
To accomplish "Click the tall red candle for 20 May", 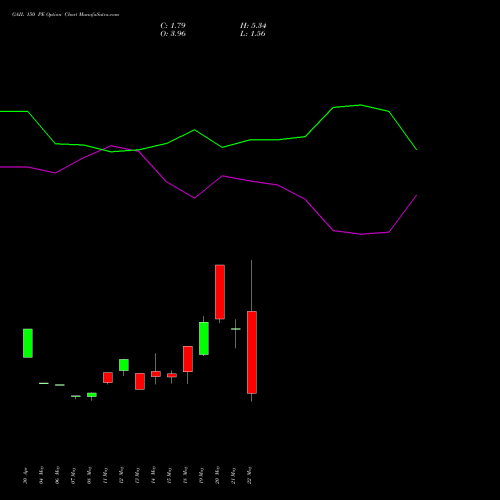I will (x=220, y=292).
